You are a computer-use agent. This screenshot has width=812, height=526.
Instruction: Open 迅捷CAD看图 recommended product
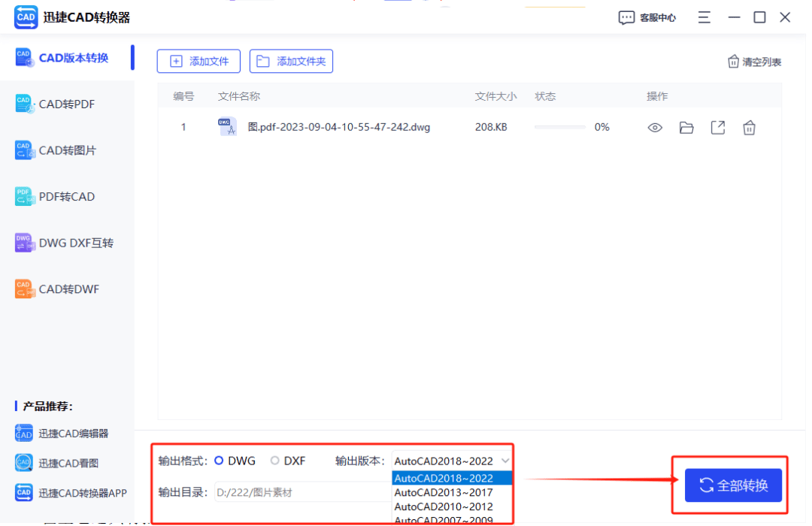[57, 463]
